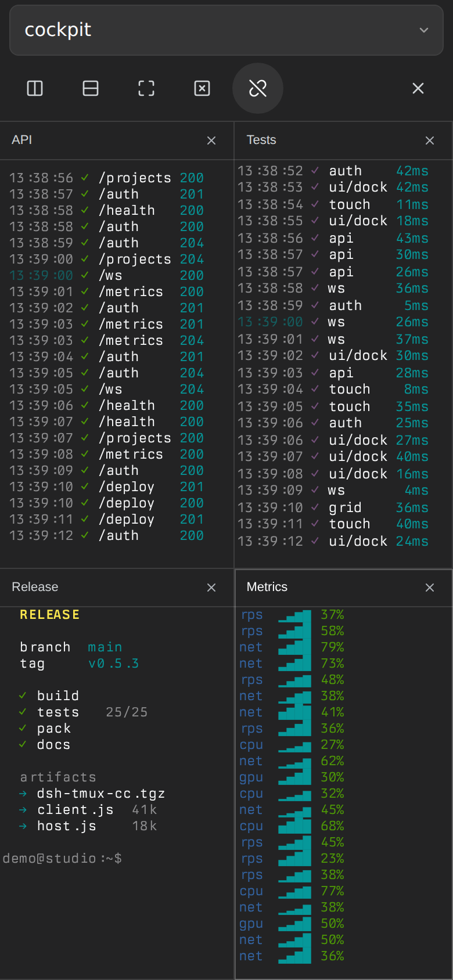Close the Tests pane
Screen dimensions: 453x980
tap(430, 140)
